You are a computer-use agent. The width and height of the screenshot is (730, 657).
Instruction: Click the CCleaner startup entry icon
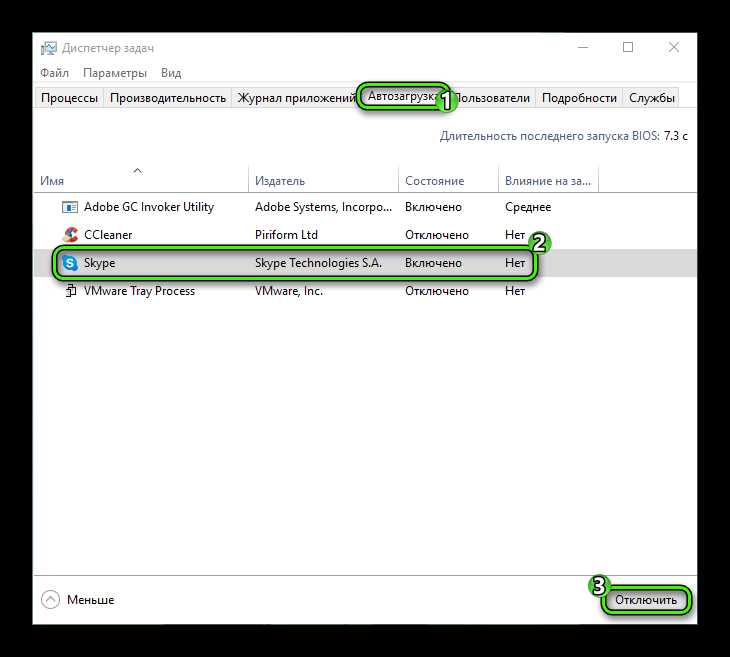point(70,235)
